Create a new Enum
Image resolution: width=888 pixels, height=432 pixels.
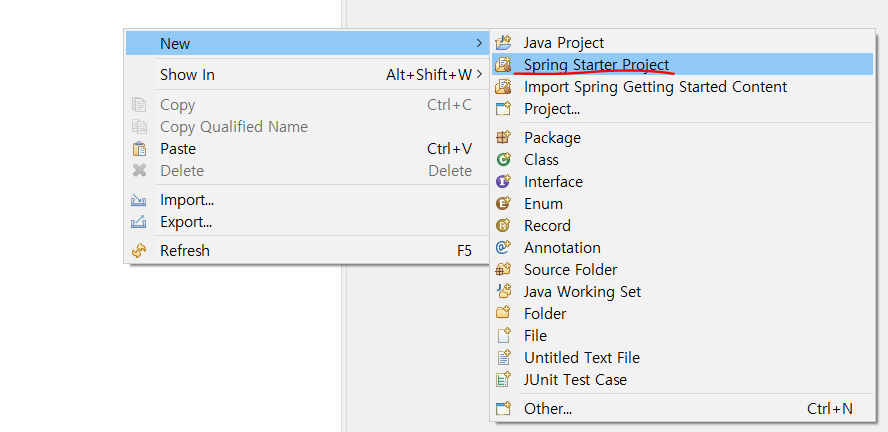point(682,203)
